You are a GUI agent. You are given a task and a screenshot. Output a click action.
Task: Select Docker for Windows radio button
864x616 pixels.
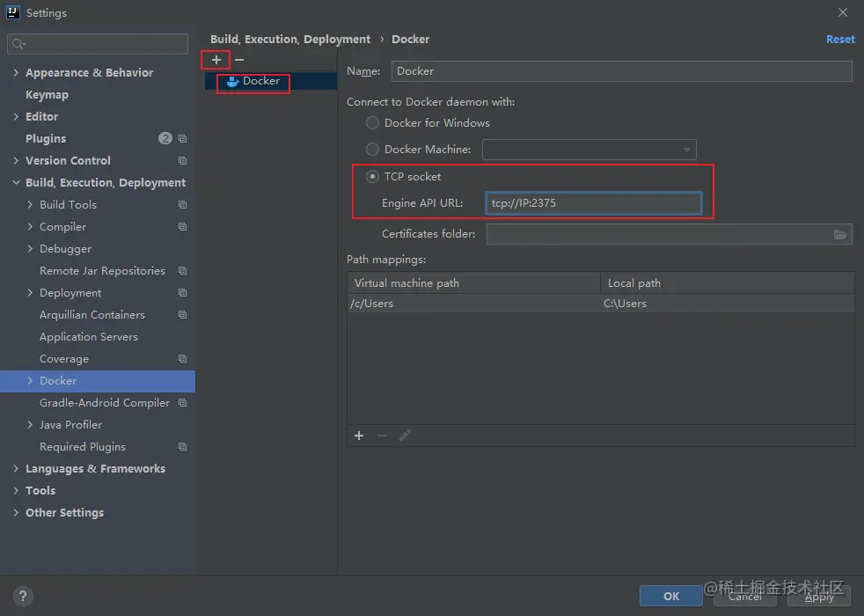372,123
